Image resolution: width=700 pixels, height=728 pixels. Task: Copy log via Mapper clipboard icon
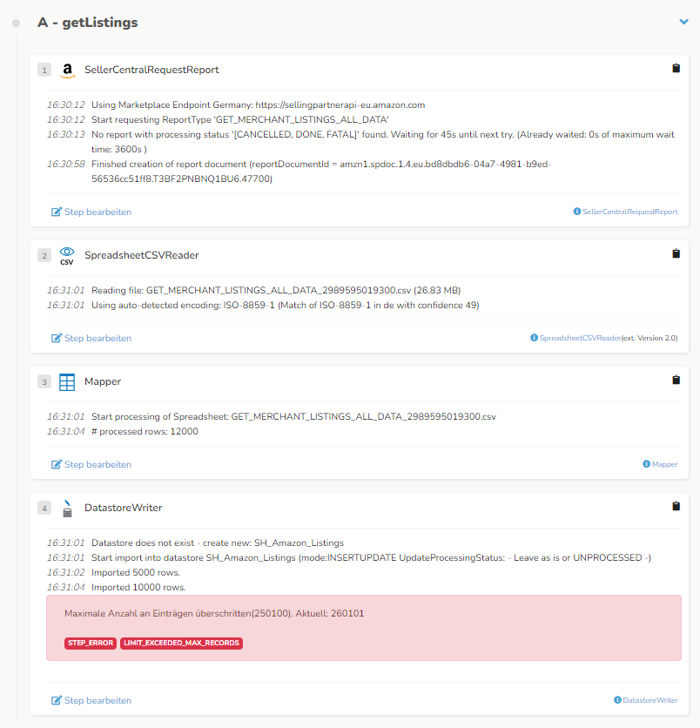pyautogui.click(x=676, y=380)
